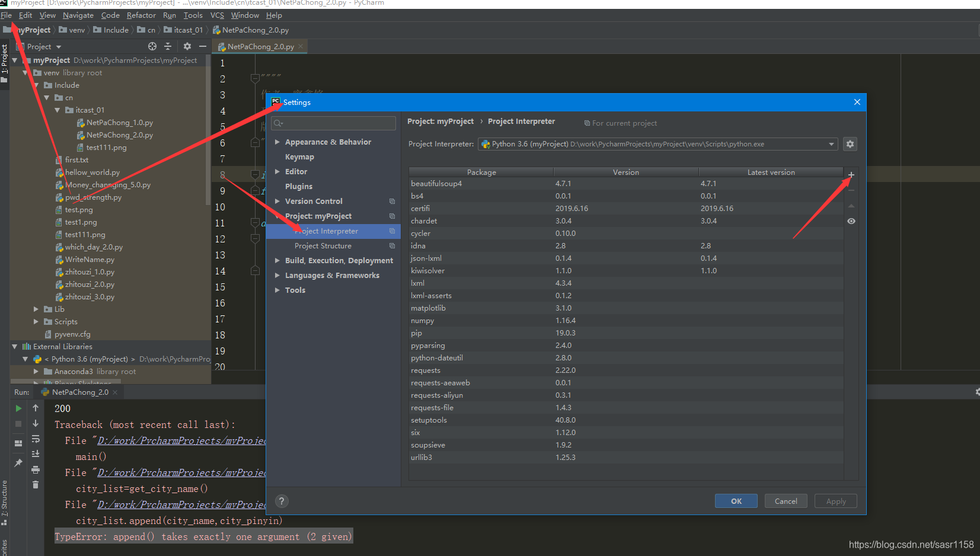
Task: Collapse the itcast_01 folder
Action: pos(58,110)
